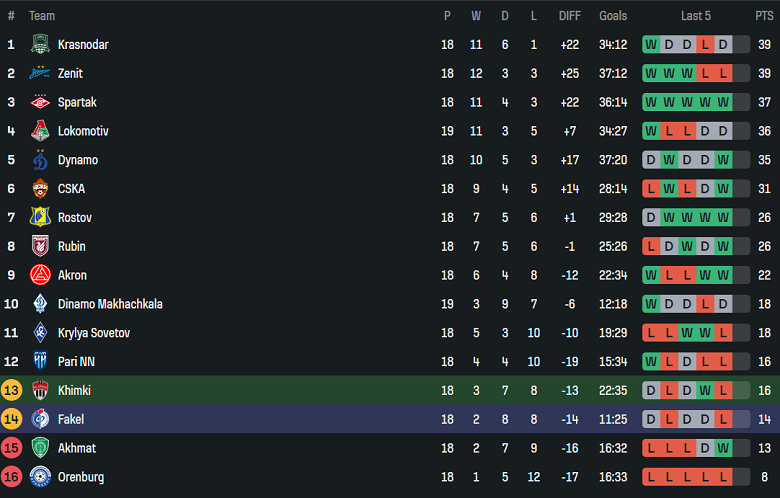Click the Spartak club crest

pyautogui.click(x=40, y=103)
